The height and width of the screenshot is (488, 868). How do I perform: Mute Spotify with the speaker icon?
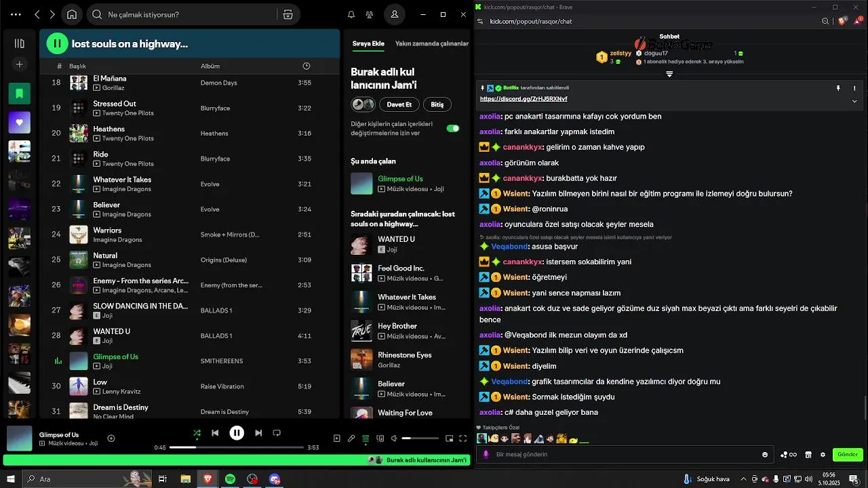click(394, 439)
